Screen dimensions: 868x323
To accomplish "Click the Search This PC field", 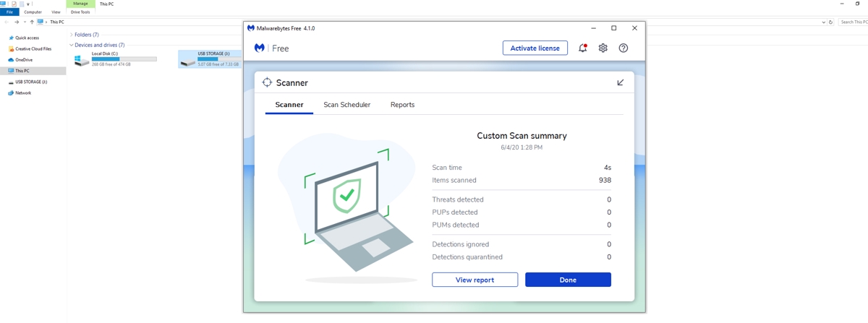I will click(x=852, y=22).
